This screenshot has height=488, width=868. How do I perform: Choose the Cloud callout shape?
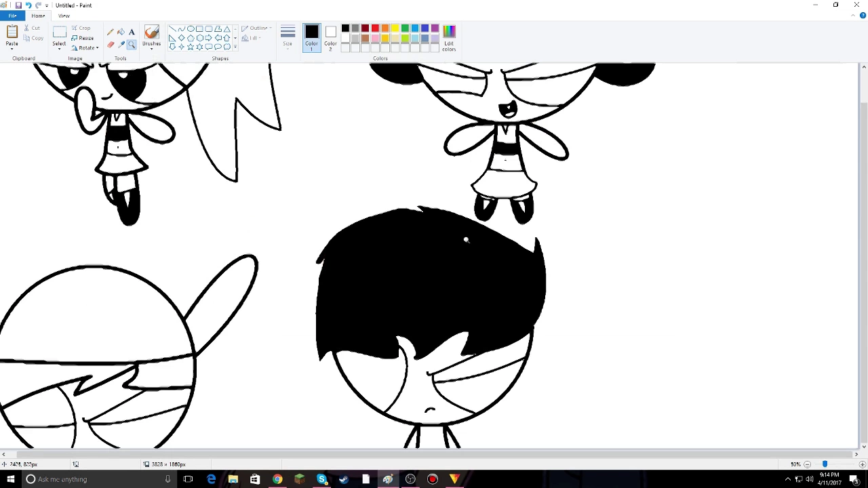[x=227, y=47]
